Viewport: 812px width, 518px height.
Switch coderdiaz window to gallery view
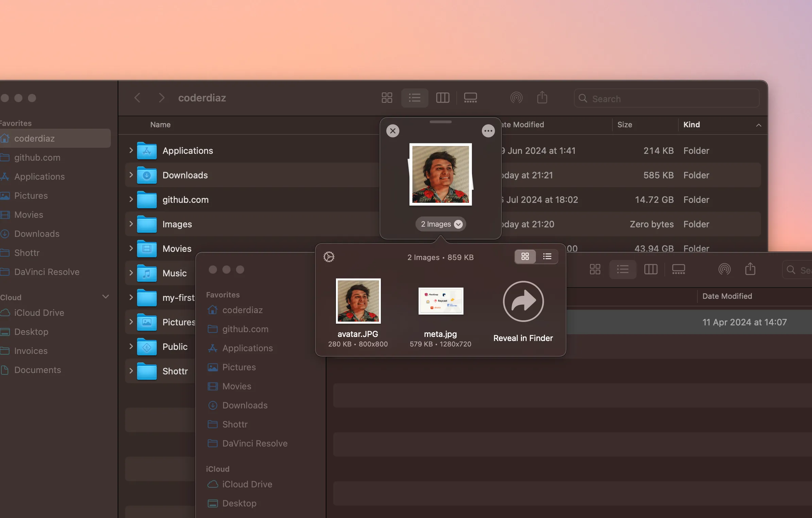[470, 98]
